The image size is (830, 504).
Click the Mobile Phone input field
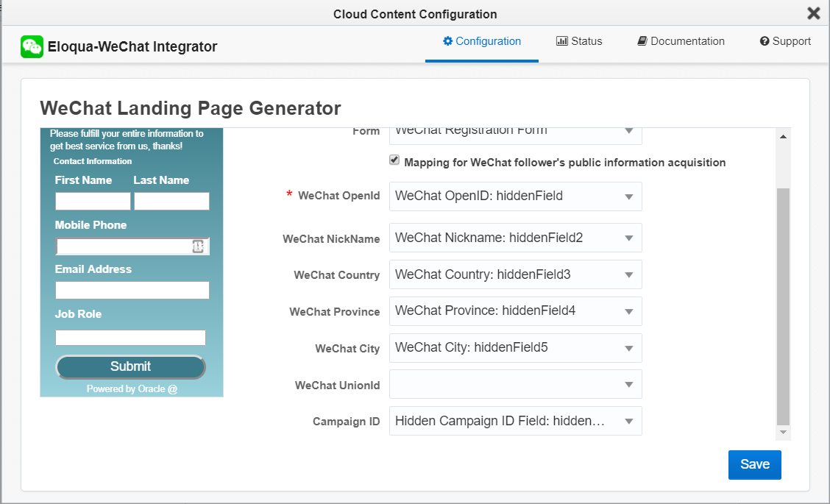[x=132, y=246]
